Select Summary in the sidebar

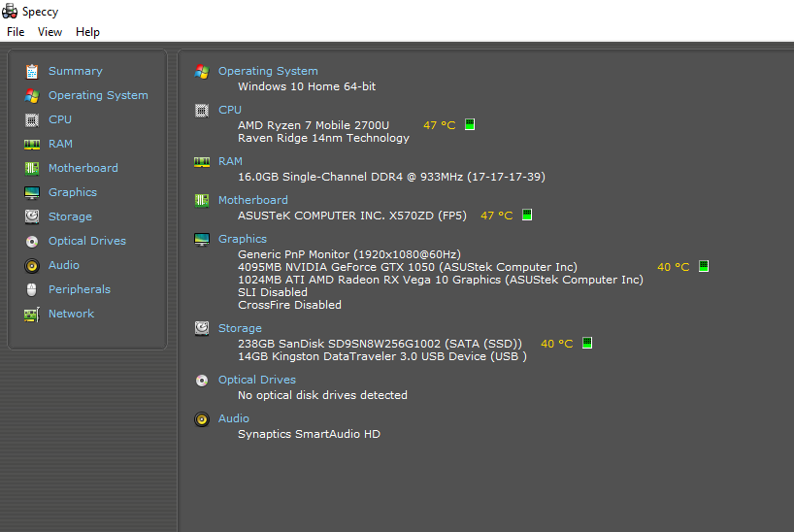tap(76, 71)
